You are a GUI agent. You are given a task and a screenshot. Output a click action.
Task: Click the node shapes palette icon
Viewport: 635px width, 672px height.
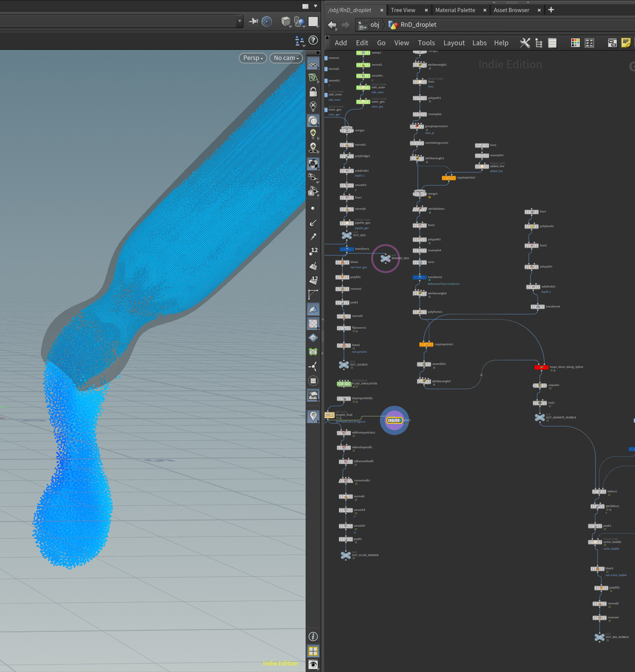point(589,43)
